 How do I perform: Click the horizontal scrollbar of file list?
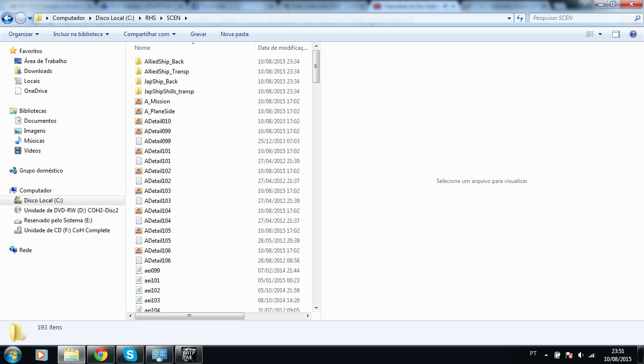click(x=189, y=316)
